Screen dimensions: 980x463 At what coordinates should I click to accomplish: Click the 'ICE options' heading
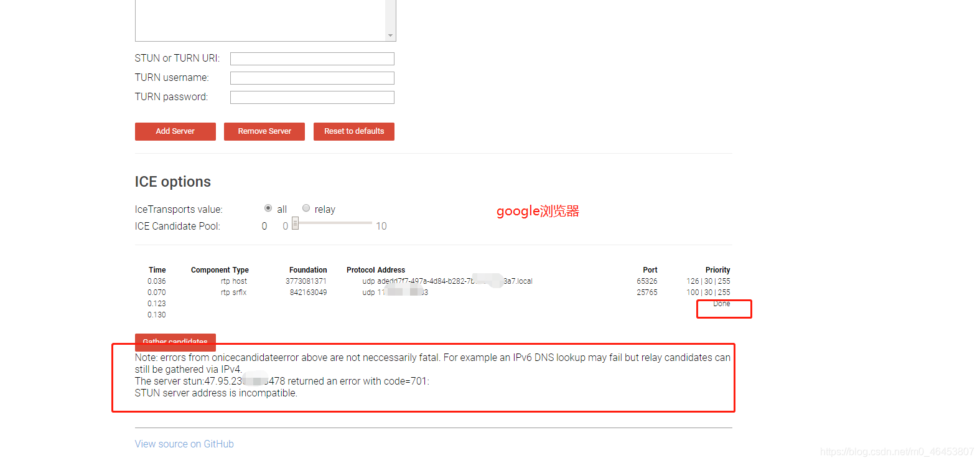(x=173, y=182)
